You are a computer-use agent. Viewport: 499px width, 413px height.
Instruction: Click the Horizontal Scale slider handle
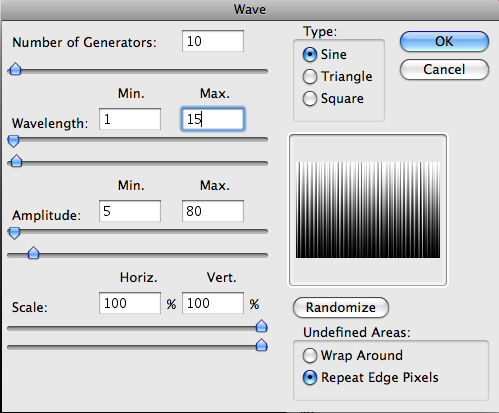[x=262, y=326]
